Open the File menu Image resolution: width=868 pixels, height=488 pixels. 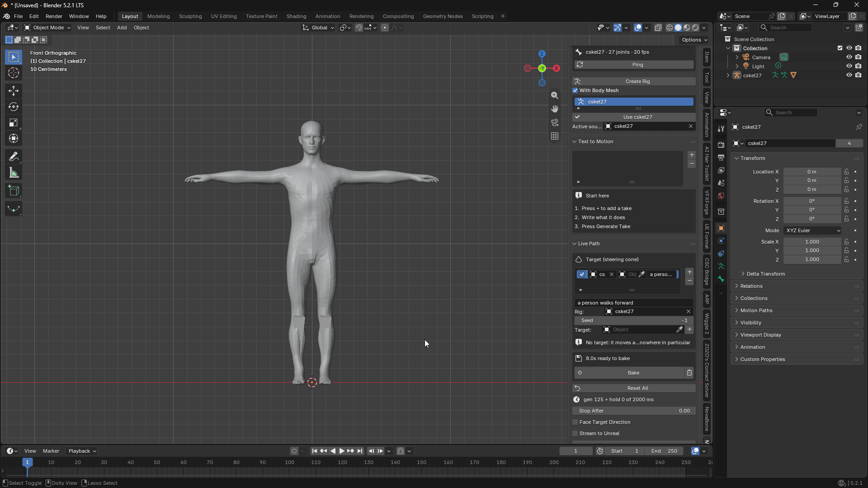pyautogui.click(x=18, y=16)
